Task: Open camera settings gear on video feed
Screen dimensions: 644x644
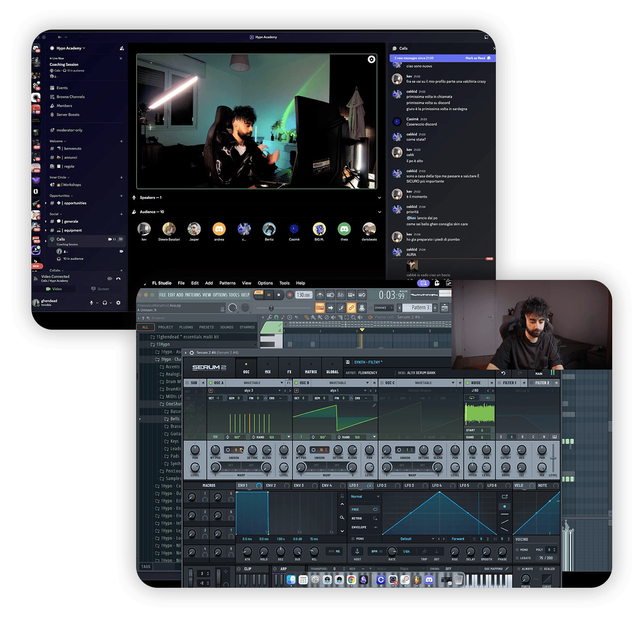Action: click(371, 59)
